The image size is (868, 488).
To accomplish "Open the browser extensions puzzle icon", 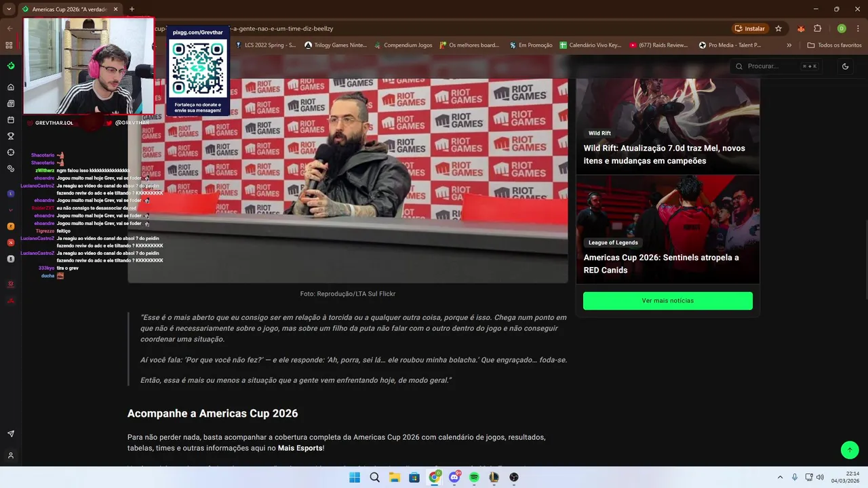I will point(818,28).
